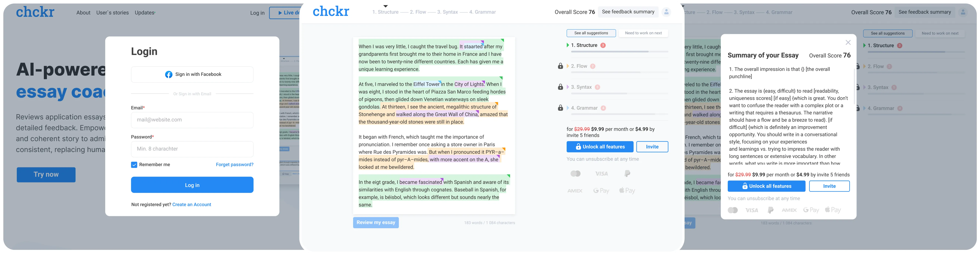980x253 pixels.
Task: Switch to Need to work on next tab
Action: tap(643, 33)
